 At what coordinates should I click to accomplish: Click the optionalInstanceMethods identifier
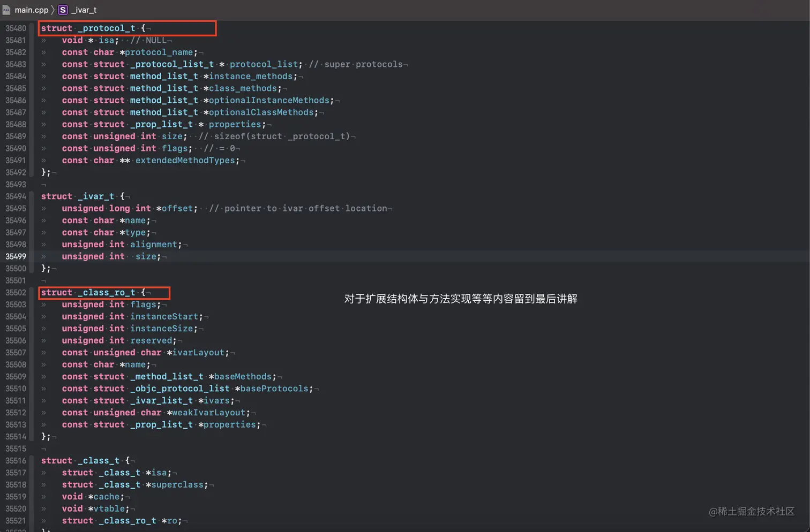tap(269, 100)
